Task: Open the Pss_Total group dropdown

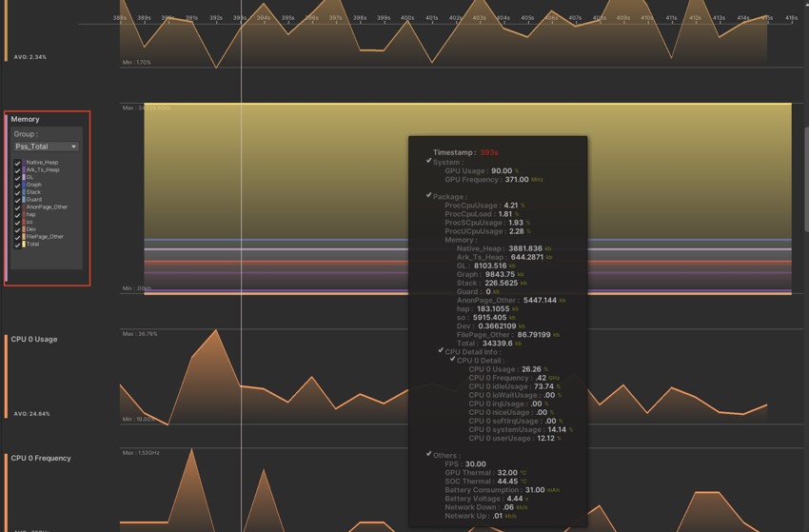Action: (46, 147)
